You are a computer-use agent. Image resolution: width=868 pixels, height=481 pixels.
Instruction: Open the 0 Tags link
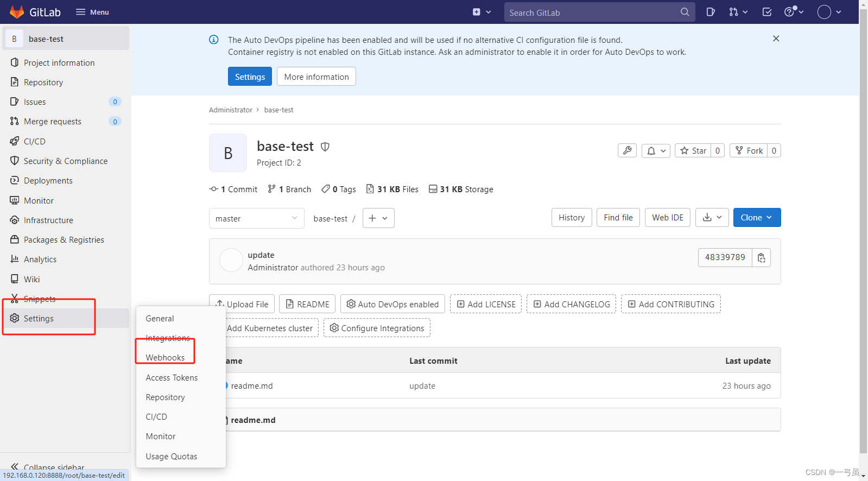[339, 189]
